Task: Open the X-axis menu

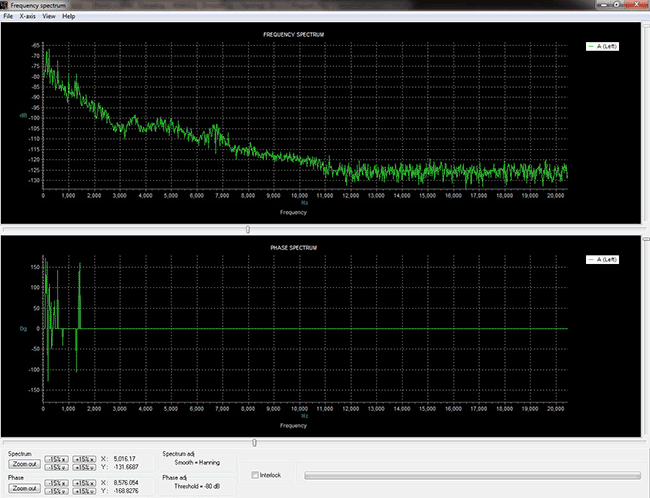Action: coord(27,17)
